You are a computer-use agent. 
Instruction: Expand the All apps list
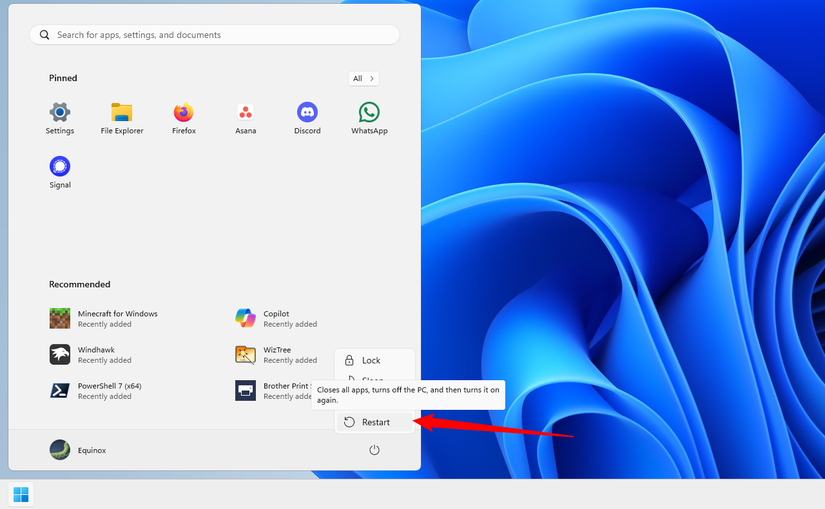[x=363, y=78]
